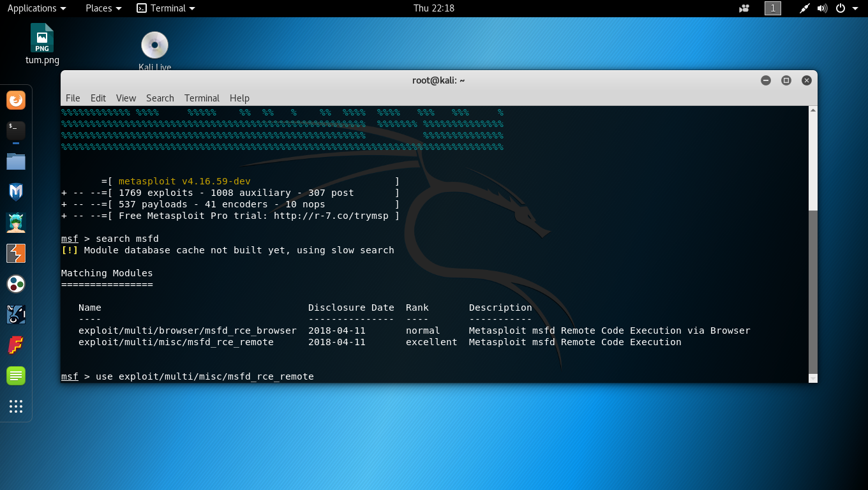This screenshot has width=868, height=490.
Task: Click the terminal scrollbar down arrow
Action: [x=812, y=378]
